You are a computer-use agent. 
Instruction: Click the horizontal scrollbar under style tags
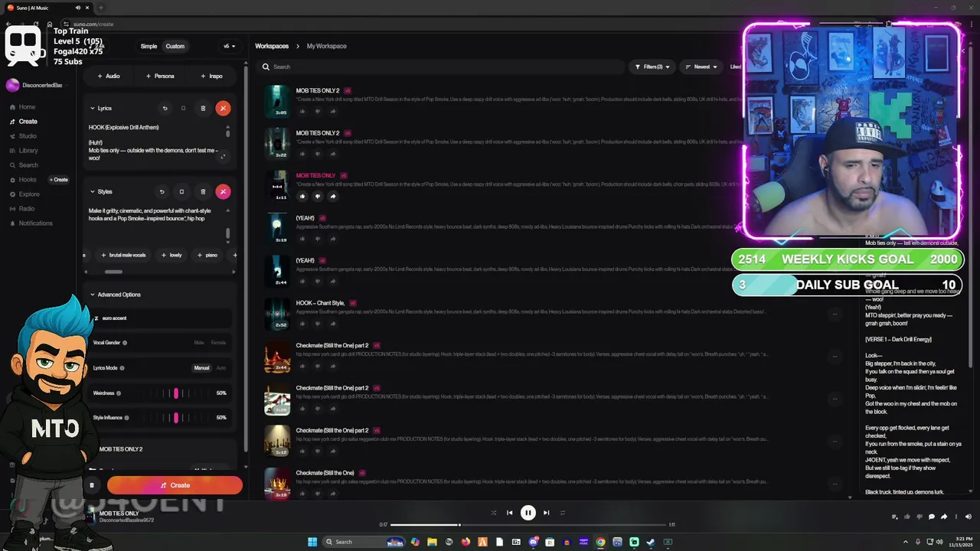[113, 272]
